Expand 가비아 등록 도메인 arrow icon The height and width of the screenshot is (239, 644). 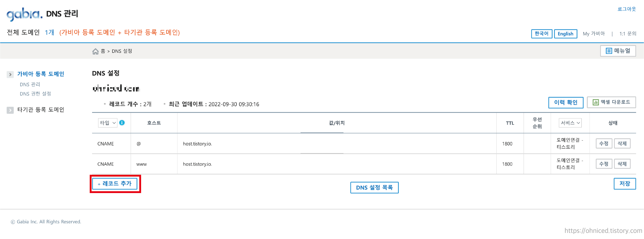10,74
